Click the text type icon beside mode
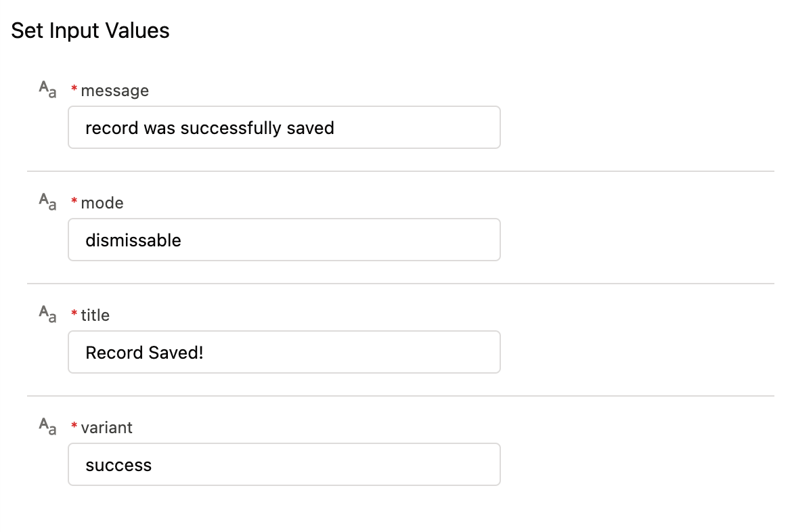This screenshot has width=792, height=532. coord(47,202)
